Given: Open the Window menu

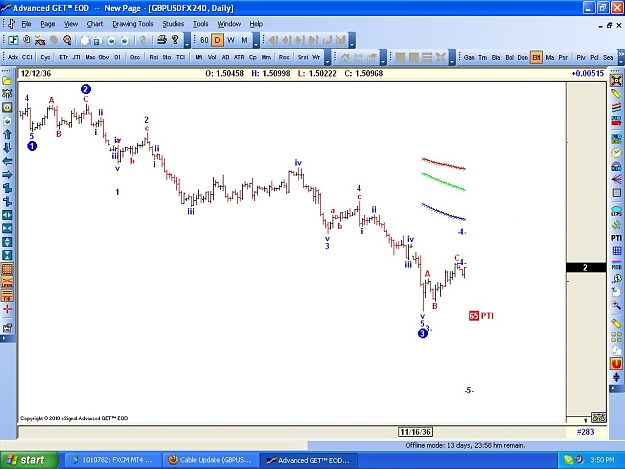Looking at the screenshot, I should tap(229, 24).
